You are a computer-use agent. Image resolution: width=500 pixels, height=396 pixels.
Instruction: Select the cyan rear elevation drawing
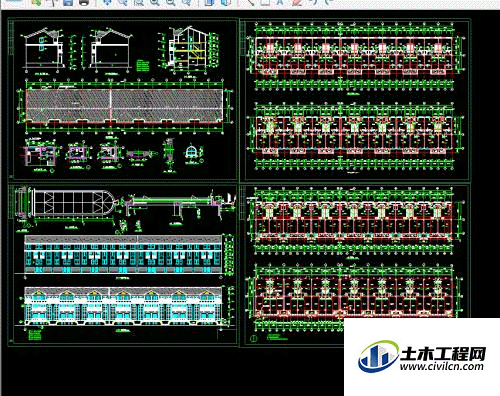pos(123,254)
